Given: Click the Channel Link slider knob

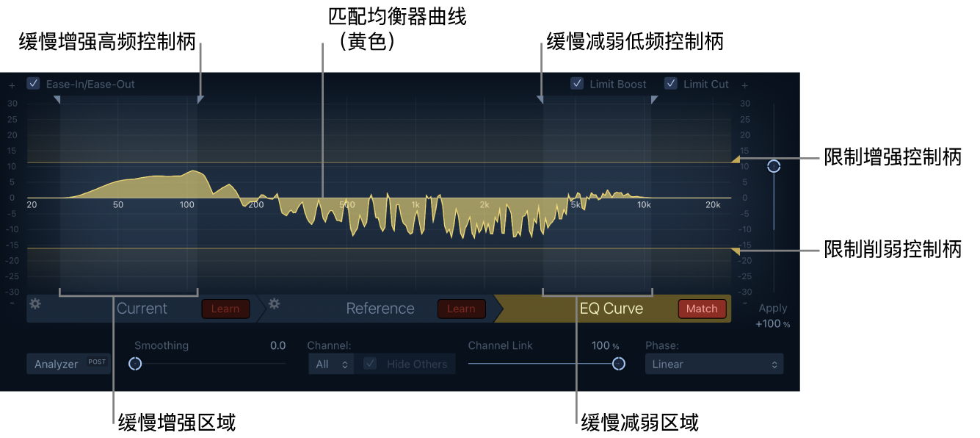Looking at the screenshot, I should pos(619,364).
